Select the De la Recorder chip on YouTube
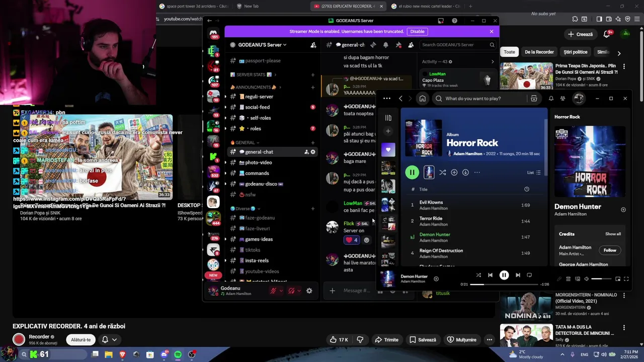 point(539,52)
